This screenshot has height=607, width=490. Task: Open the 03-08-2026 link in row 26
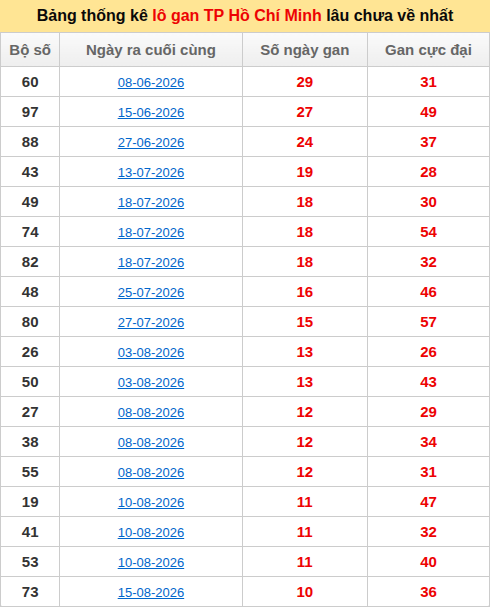pos(151,353)
